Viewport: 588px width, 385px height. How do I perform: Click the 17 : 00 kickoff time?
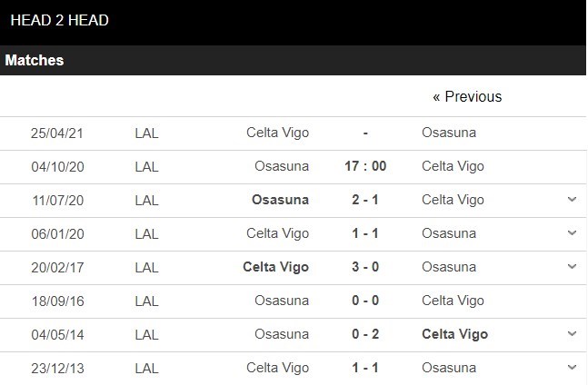coord(365,166)
